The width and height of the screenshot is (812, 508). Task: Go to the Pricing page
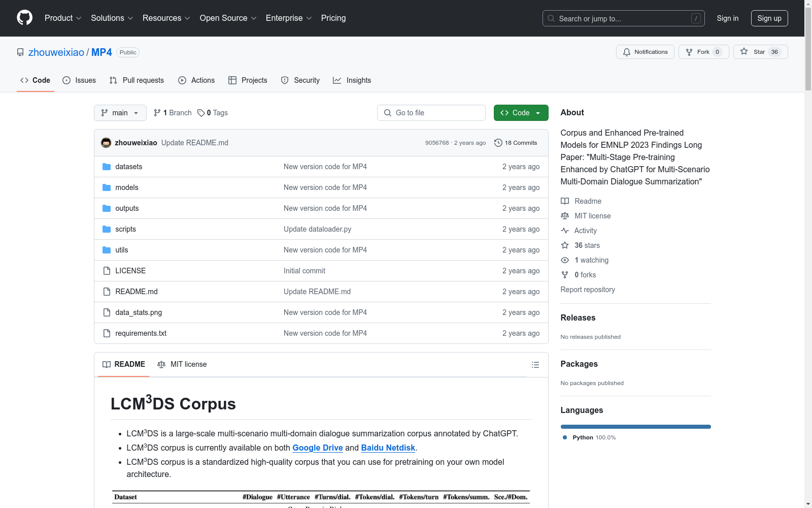pos(333,18)
